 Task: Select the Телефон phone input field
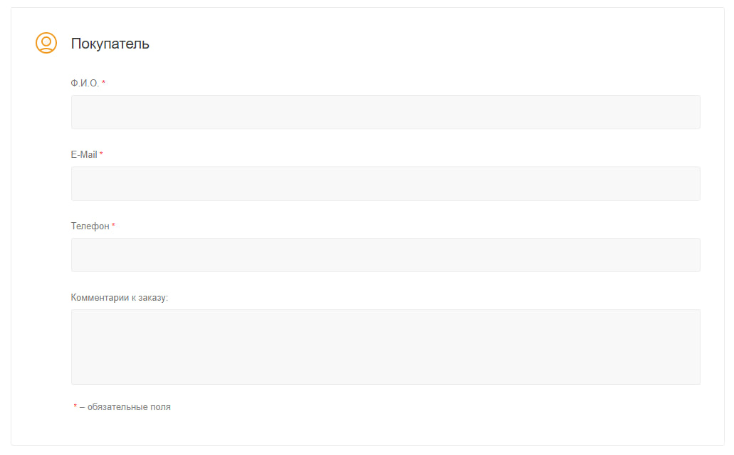385,255
